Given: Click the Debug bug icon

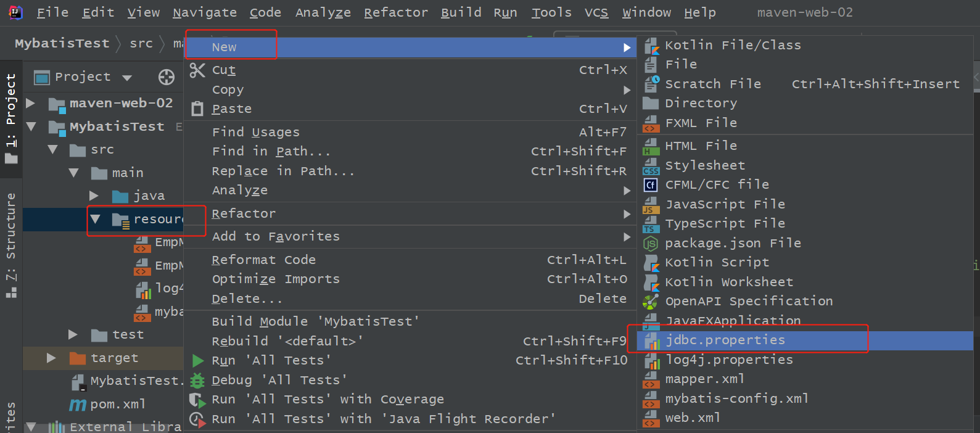Looking at the screenshot, I should [x=197, y=380].
